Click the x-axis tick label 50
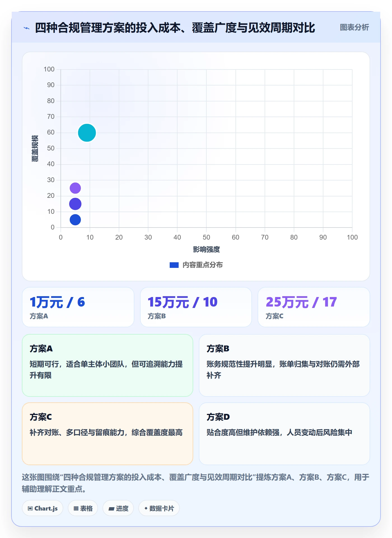 click(206, 237)
